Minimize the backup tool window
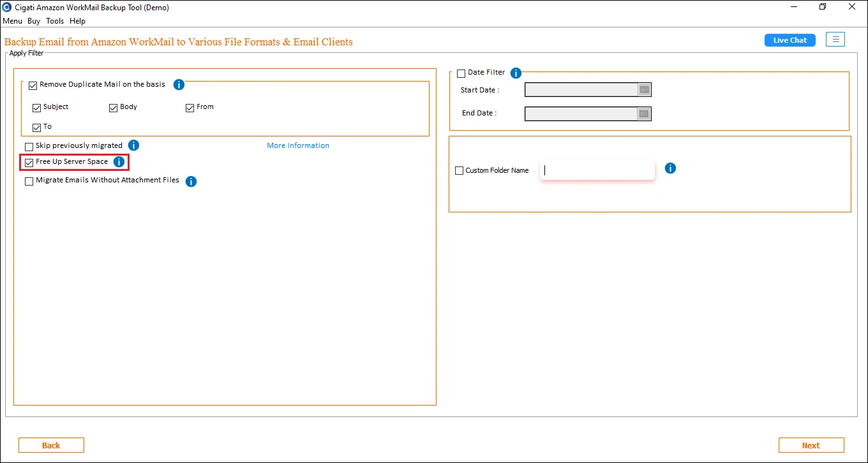The height and width of the screenshot is (463, 868). pos(793,7)
